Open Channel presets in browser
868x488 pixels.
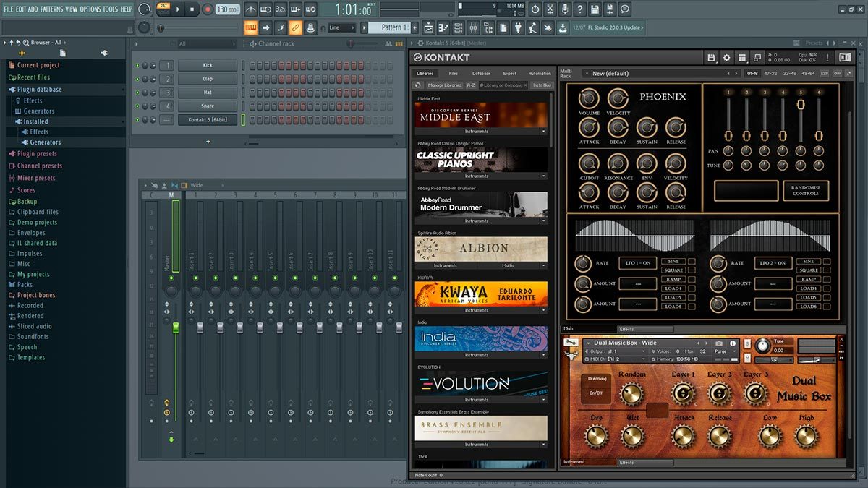click(x=39, y=166)
